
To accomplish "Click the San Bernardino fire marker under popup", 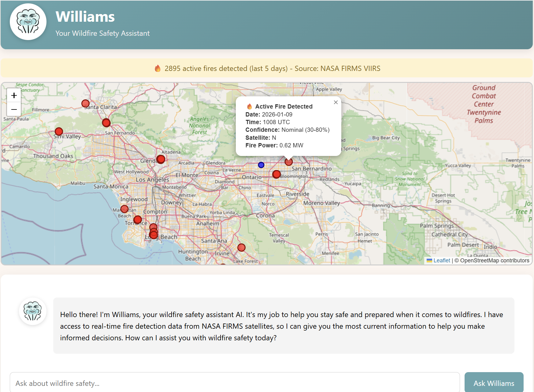I will point(288,162).
